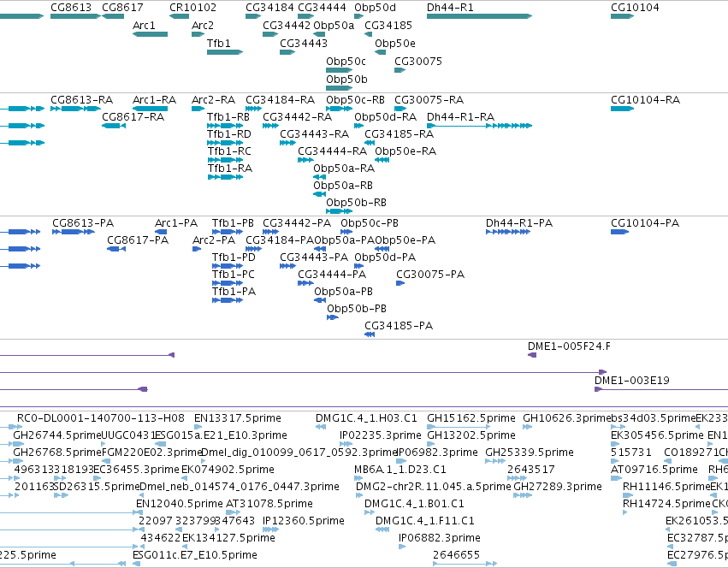Select the IP06882.3prime EST label
The height and width of the screenshot is (568, 728).
[440, 539]
